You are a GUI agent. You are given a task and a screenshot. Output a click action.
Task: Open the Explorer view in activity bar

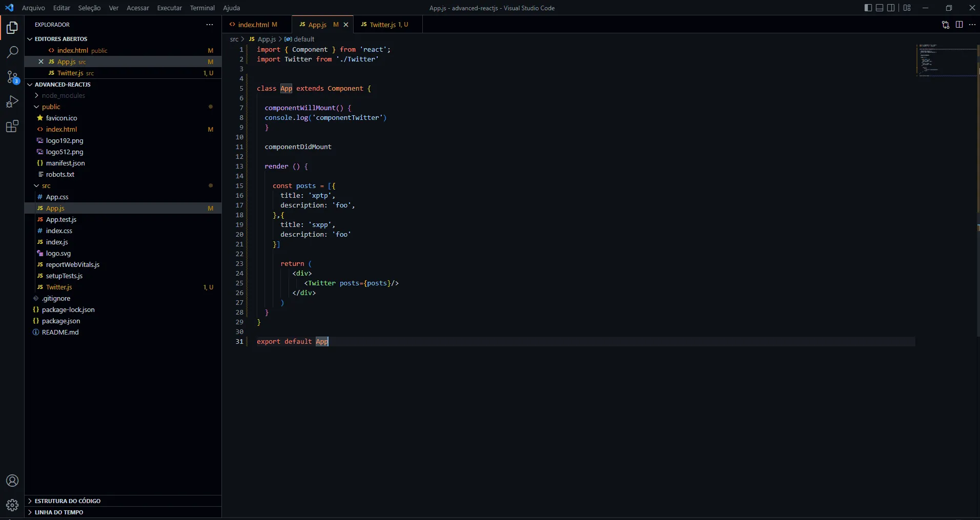[12, 27]
